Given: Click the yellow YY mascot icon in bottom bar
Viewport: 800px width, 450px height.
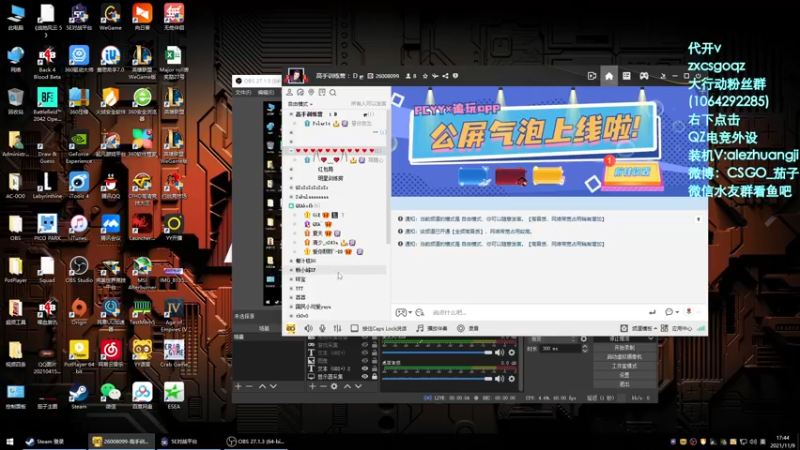Looking at the screenshot, I should [291, 329].
